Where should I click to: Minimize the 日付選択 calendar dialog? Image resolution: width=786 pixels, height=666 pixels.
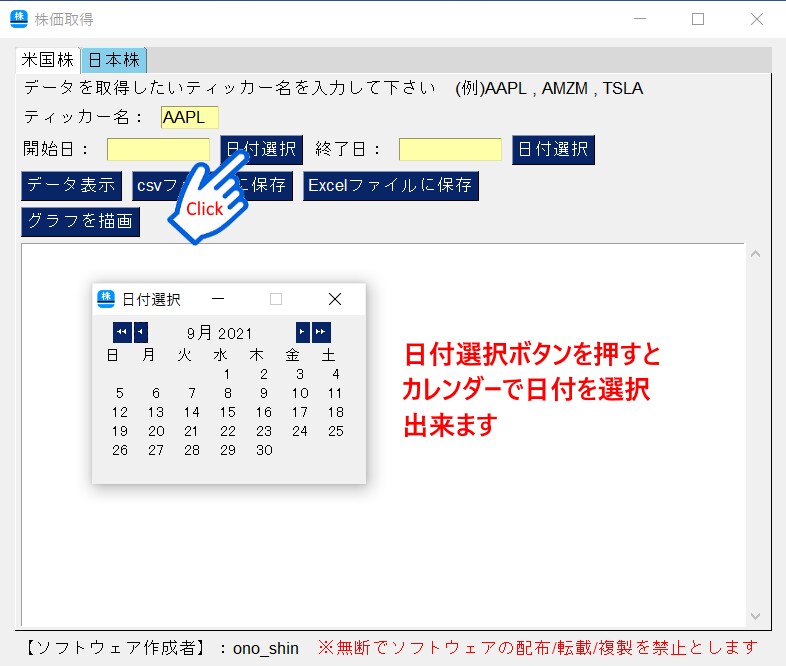pos(218,299)
